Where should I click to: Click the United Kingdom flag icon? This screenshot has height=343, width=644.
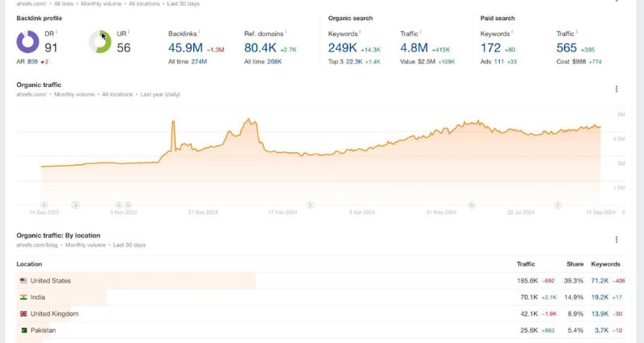point(23,313)
